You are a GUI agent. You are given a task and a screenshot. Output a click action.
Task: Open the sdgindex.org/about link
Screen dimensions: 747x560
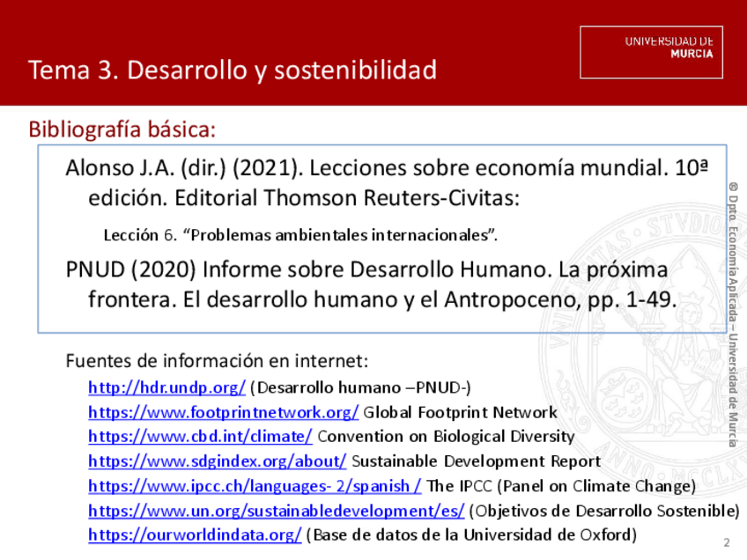tap(218, 461)
